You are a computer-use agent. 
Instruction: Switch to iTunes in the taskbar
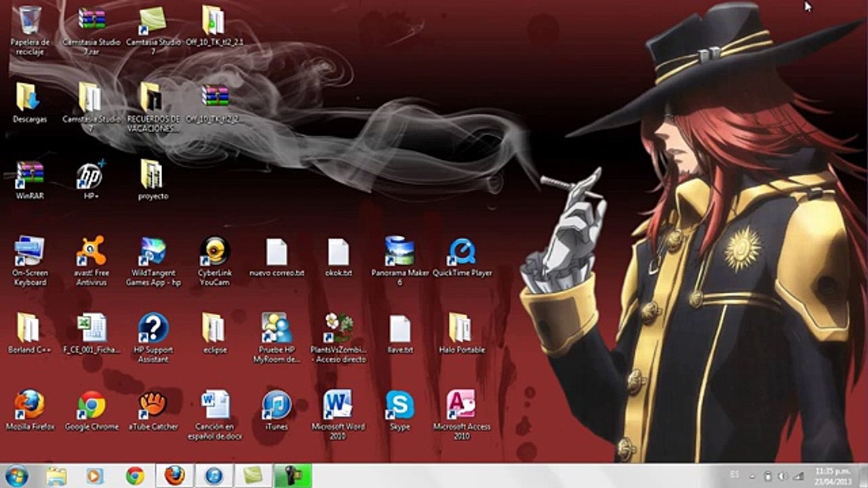(x=214, y=476)
